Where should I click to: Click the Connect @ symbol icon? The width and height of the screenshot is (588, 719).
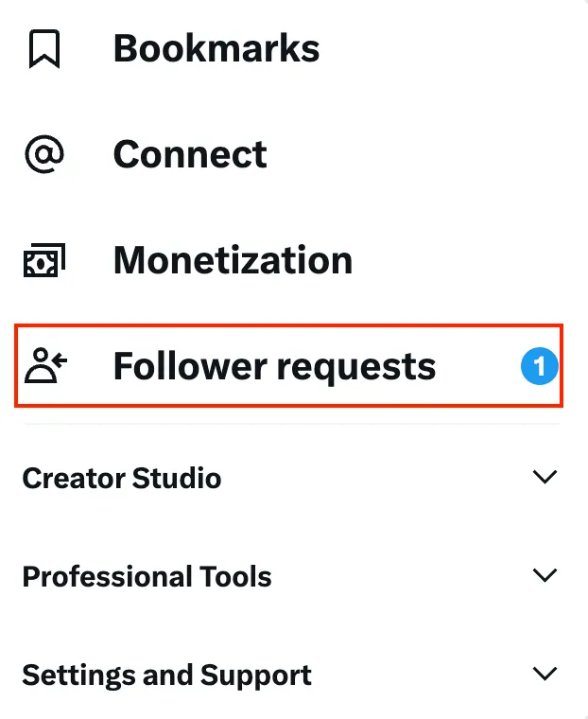coord(44,155)
